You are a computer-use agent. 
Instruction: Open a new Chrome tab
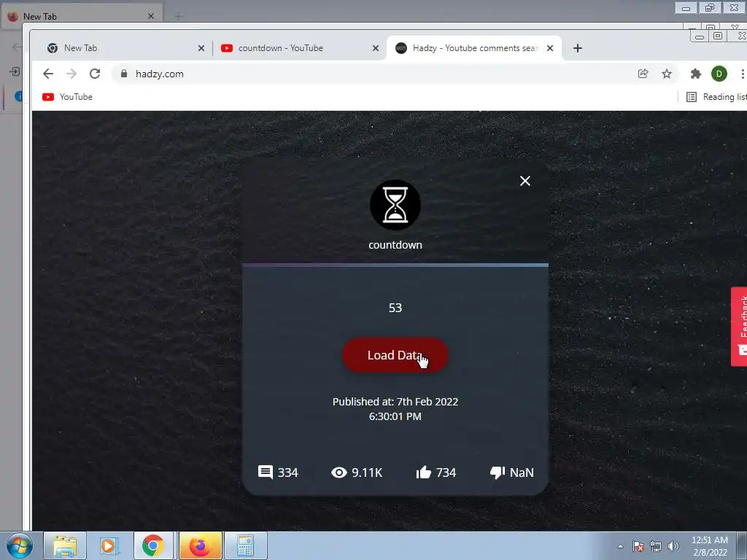coord(578,48)
